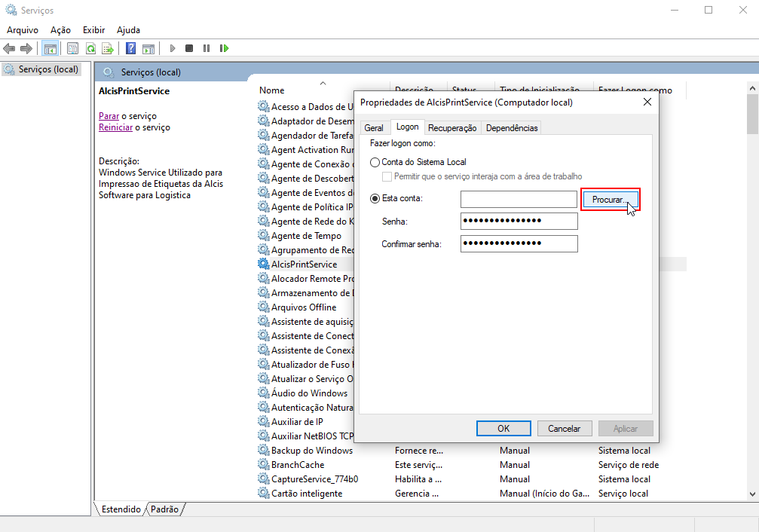
Task: Click the Serviço de rede logon cell
Action: click(629, 464)
